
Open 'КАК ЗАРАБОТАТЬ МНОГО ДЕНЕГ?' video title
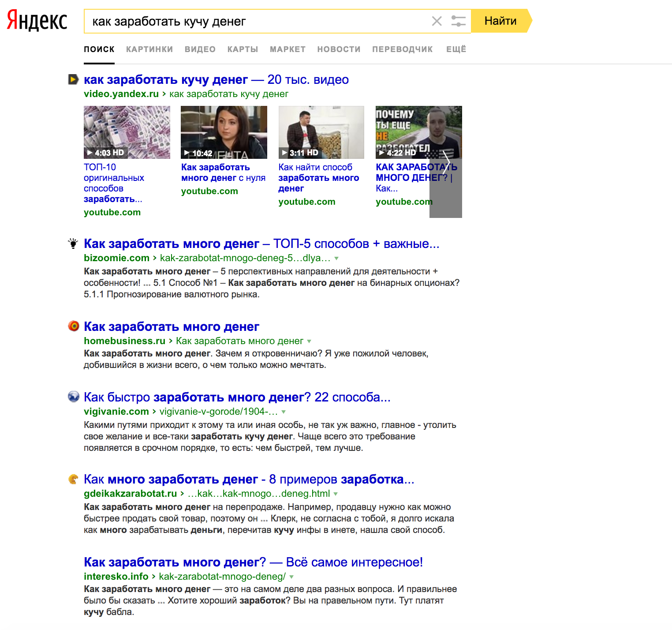coord(416,178)
